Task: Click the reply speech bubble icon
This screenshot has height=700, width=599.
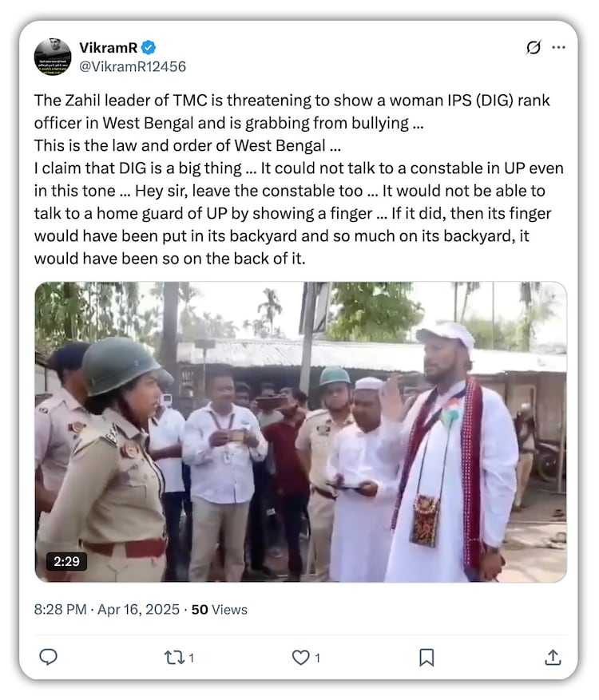Action: point(49,657)
